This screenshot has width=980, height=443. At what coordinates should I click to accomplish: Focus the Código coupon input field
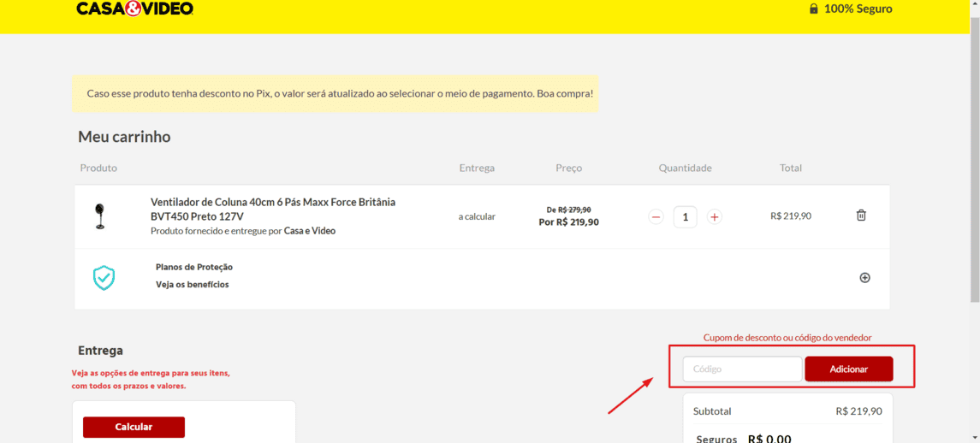741,369
